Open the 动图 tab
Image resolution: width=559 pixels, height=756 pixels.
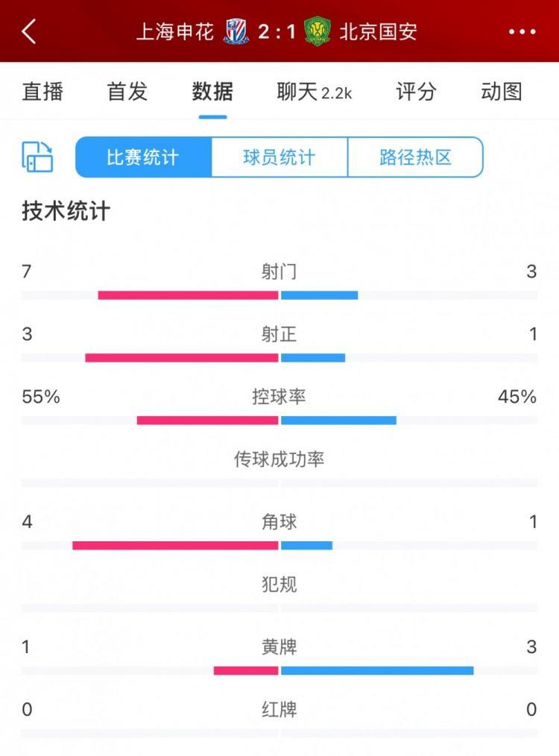tap(502, 92)
